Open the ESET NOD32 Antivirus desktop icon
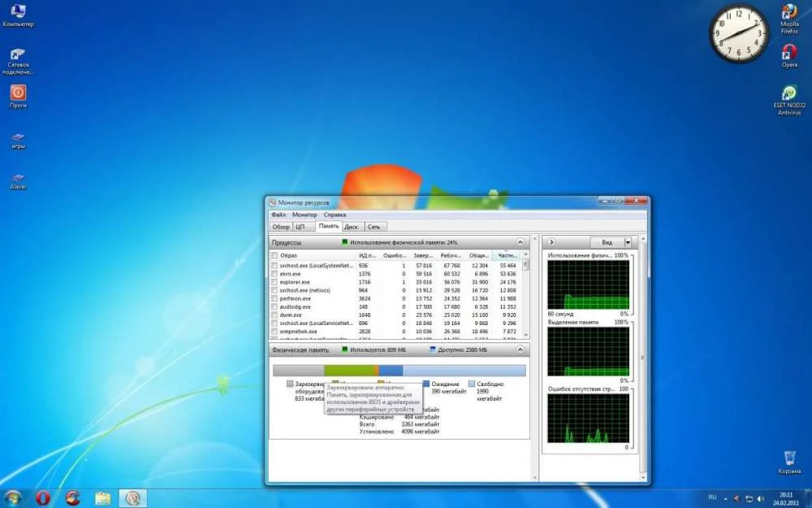The height and width of the screenshot is (508, 812). [x=789, y=101]
